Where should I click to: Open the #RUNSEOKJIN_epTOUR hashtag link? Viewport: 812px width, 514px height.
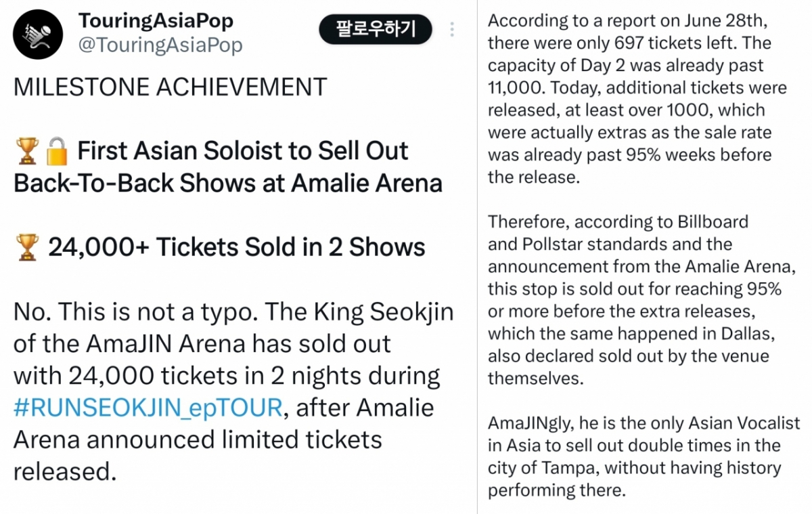[x=148, y=408]
